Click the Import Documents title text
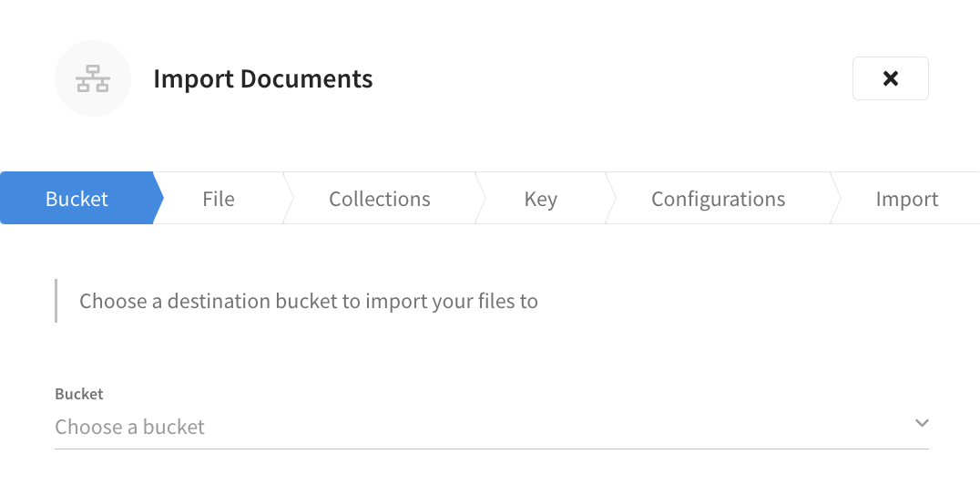The image size is (980, 485). (x=262, y=79)
